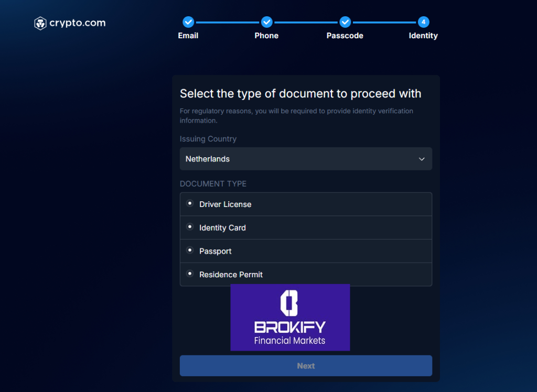Click the Passcode step checkmark circle
Image resolution: width=537 pixels, height=392 pixels.
345,22
